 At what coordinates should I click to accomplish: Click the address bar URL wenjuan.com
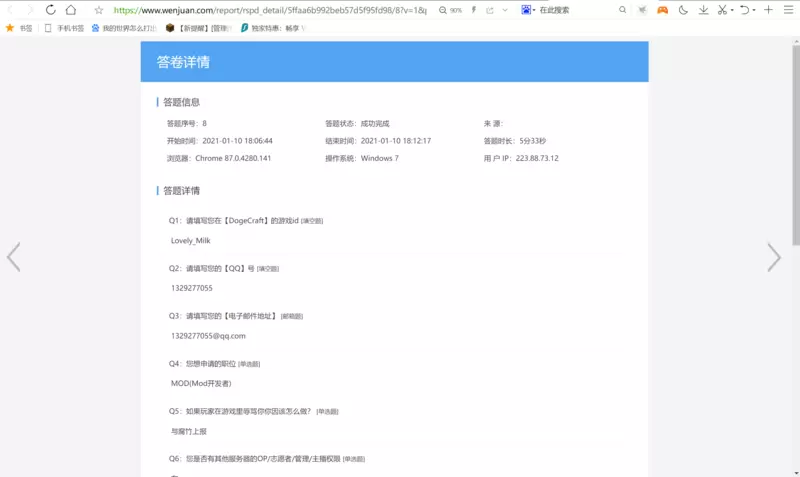point(270,10)
